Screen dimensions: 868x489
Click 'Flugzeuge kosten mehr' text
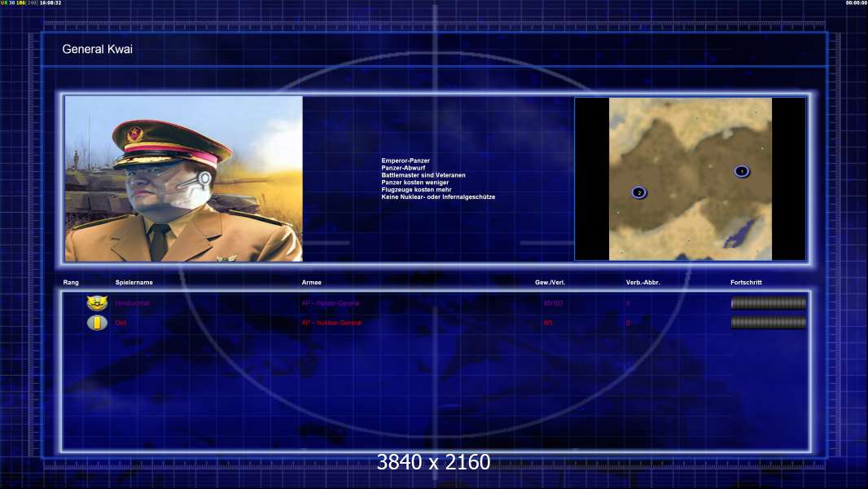(416, 189)
